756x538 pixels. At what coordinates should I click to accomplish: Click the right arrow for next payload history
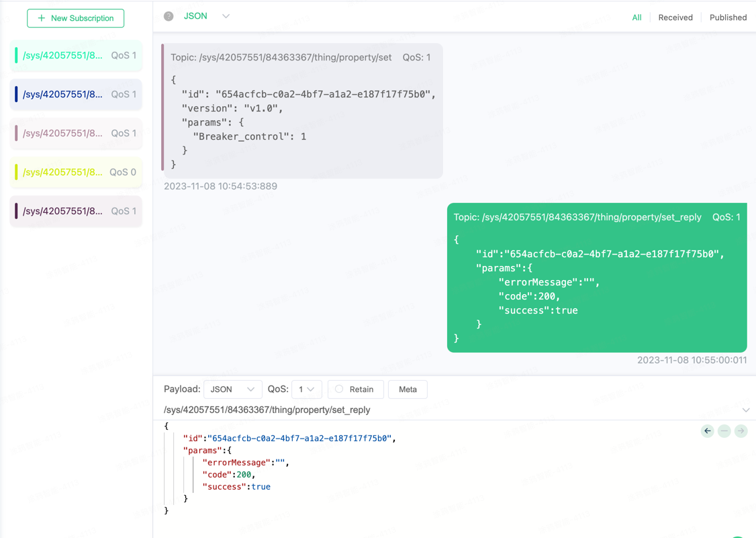click(741, 431)
